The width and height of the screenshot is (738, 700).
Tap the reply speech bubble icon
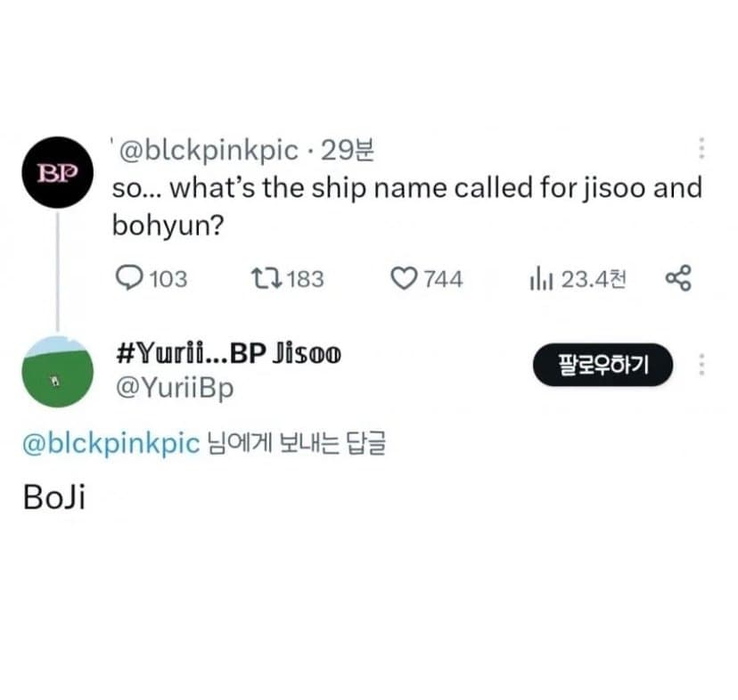[x=128, y=277]
